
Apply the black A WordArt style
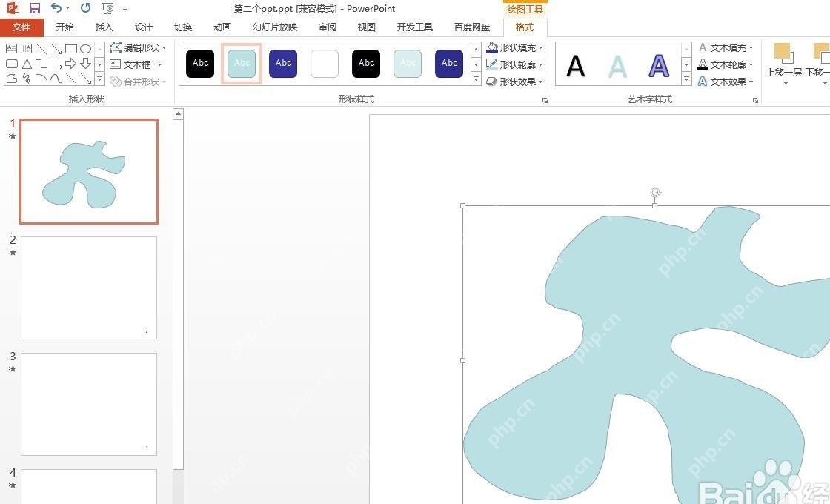576,66
